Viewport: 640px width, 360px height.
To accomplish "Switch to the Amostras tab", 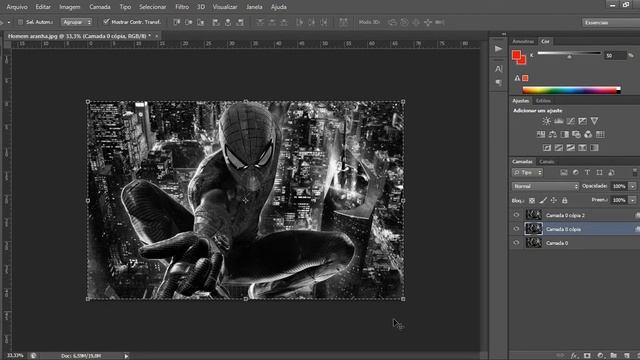I will point(523,41).
